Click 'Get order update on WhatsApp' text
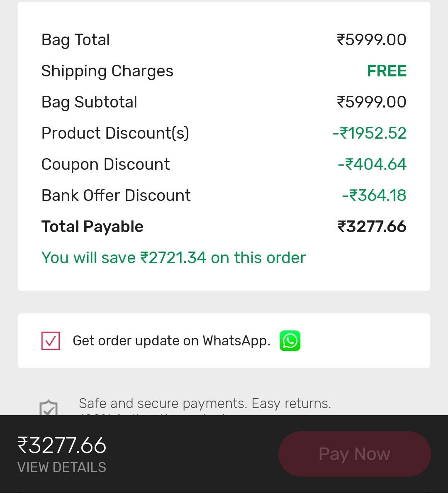Image resolution: width=448 pixels, height=494 pixels. point(172,341)
